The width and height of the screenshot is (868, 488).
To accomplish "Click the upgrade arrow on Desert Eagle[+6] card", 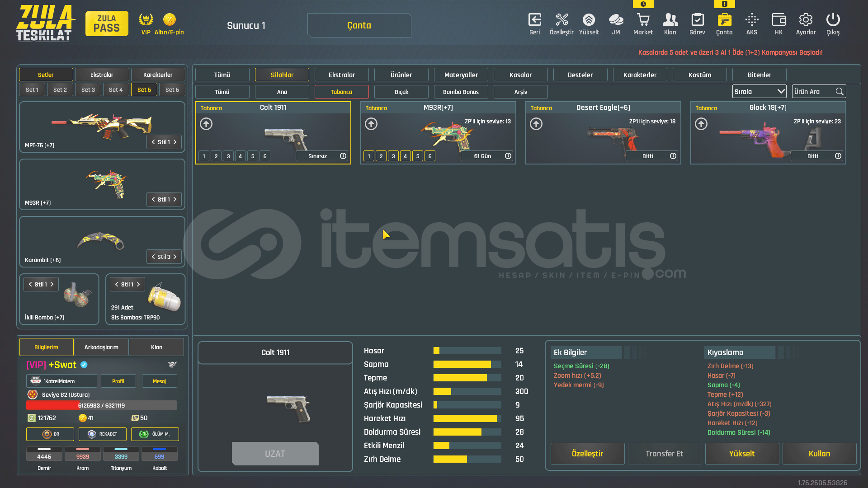I will pyautogui.click(x=536, y=124).
